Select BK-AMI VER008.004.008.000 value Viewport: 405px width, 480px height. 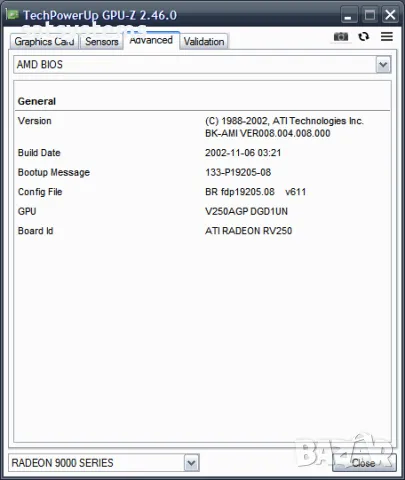268,133
